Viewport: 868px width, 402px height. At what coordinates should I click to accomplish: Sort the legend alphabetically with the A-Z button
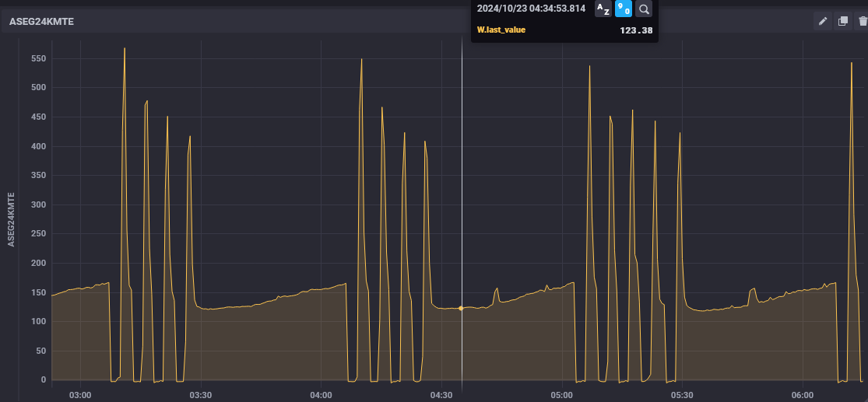pos(603,9)
